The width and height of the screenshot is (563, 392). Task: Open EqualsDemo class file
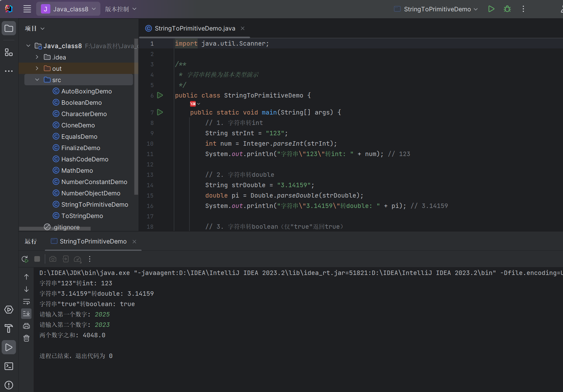click(79, 137)
